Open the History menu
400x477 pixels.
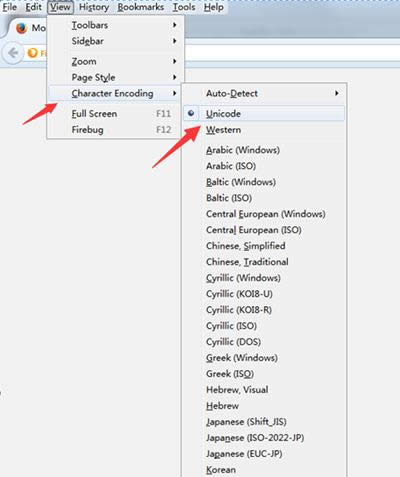click(x=94, y=7)
